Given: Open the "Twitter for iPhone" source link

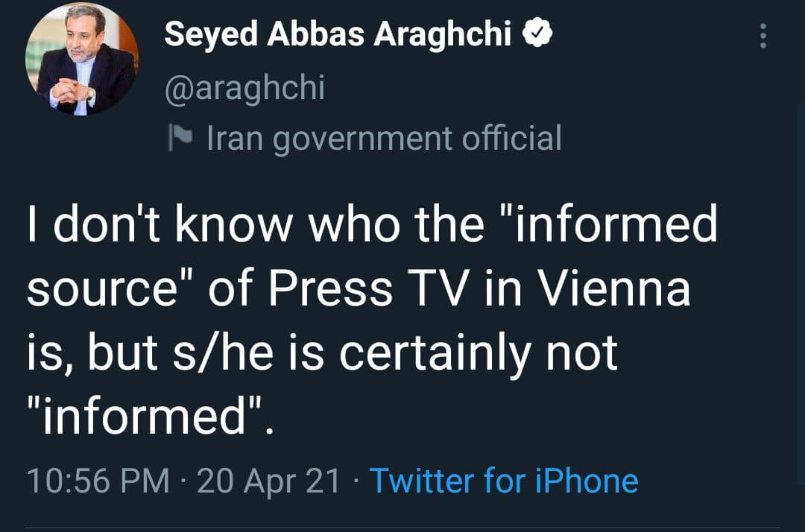Looking at the screenshot, I should pos(504,481).
